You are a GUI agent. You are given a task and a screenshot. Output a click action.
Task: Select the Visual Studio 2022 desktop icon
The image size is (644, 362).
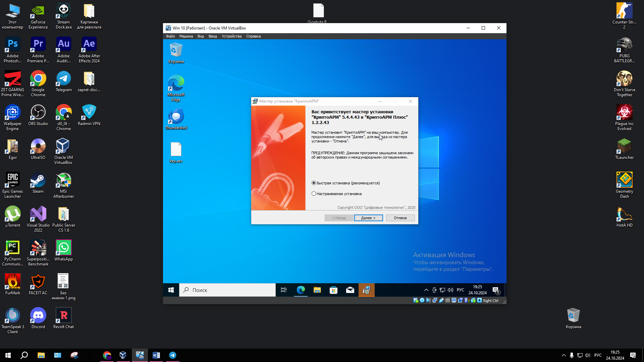(x=38, y=219)
